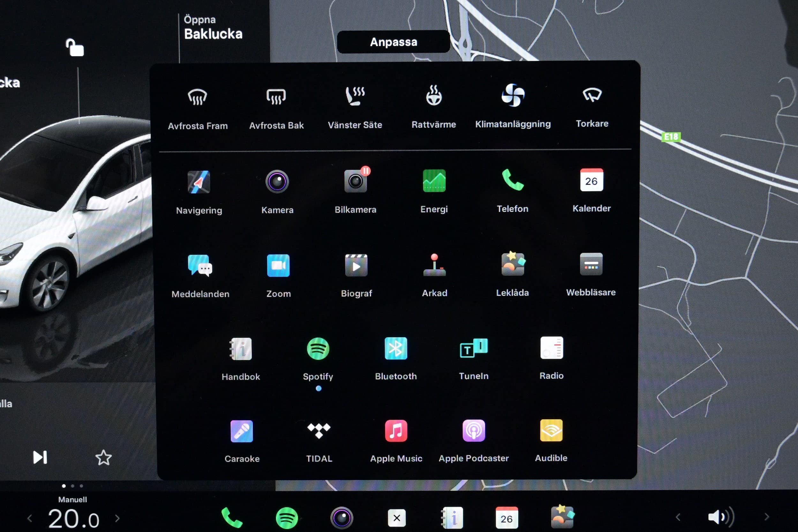Open the Energi app

coord(434,181)
